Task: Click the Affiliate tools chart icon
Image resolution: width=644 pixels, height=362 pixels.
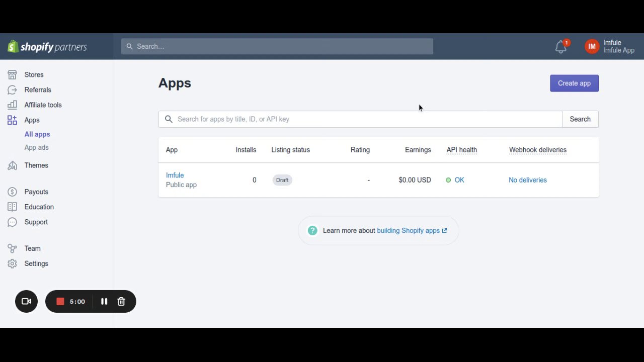Action: click(x=12, y=105)
